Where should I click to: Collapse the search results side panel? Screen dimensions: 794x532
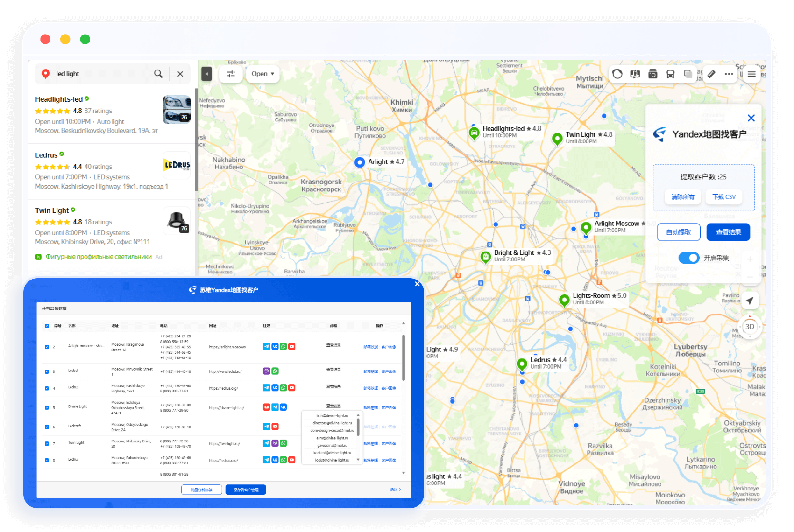tap(206, 74)
